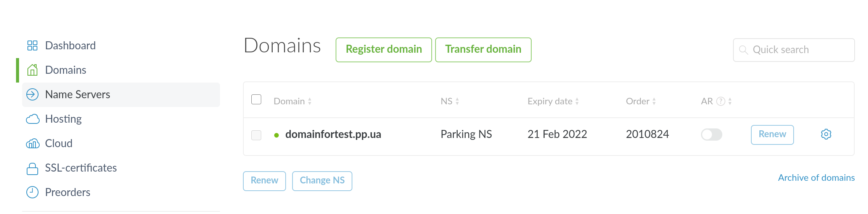Screen dimensions: 868x214
Task: Sort the table by Order number
Action: [641, 101]
